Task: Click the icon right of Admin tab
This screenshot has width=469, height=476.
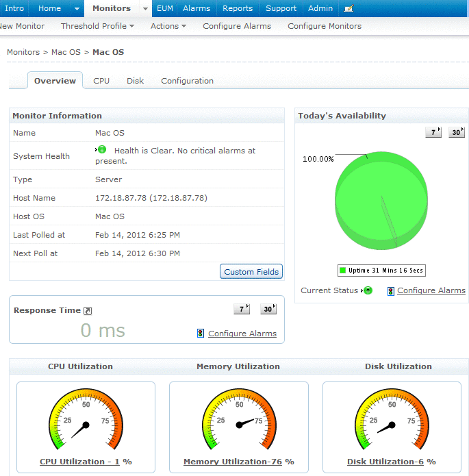Action: [x=348, y=9]
